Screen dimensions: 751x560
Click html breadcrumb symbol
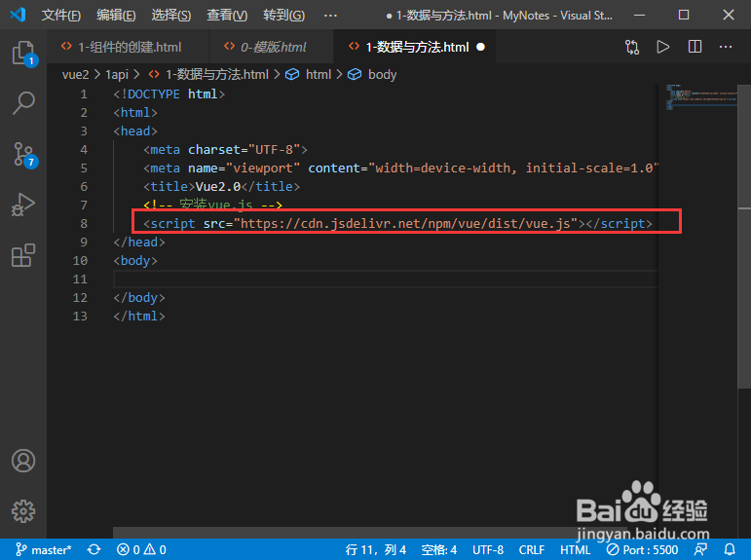point(309,75)
